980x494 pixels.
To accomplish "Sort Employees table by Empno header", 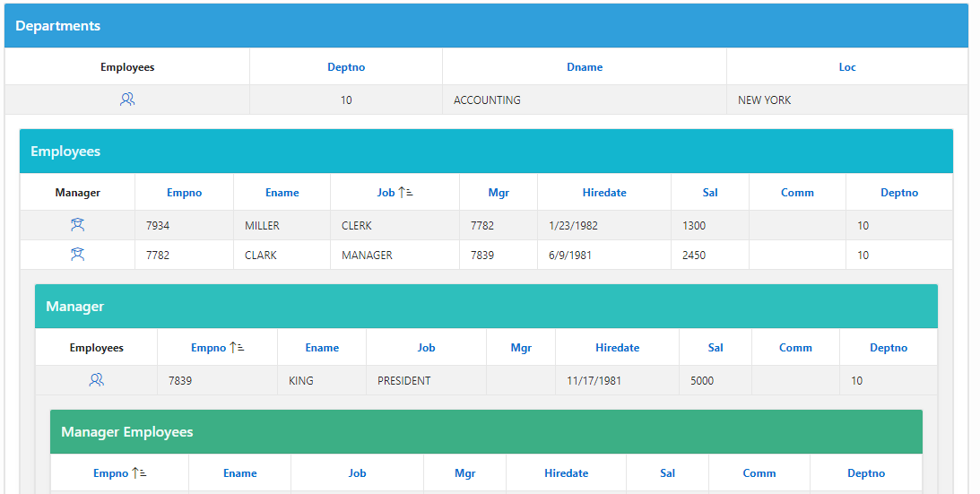I will tap(185, 193).
